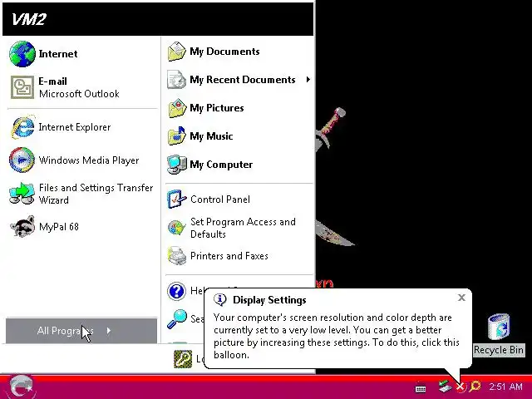
Task: Click the Log Off key icon
Action: click(x=183, y=359)
